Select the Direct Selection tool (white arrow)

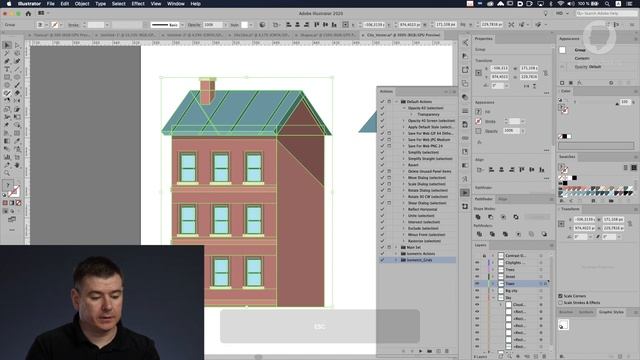[x=17, y=45]
